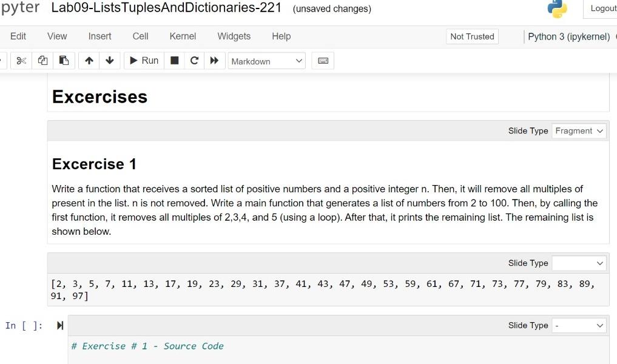
Task: Open Slide Type dropdown on the code cell
Action: pyautogui.click(x=579, y=325)
